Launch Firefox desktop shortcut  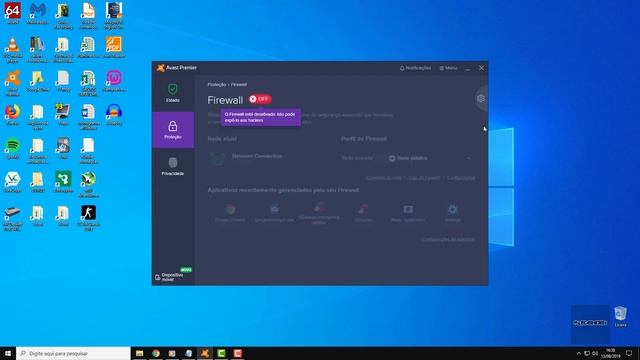(12, 115)
